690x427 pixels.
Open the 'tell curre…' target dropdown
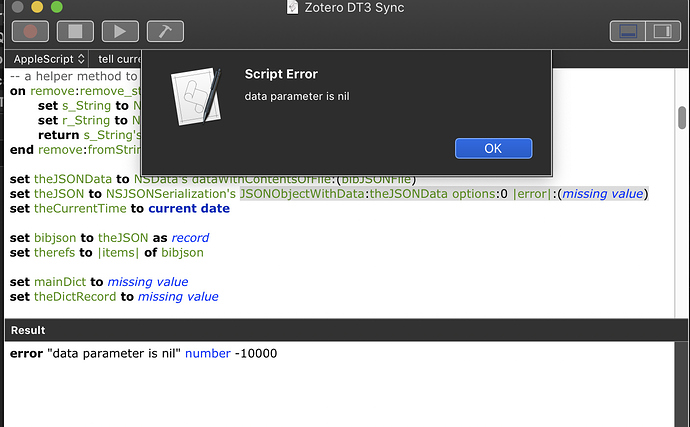(119, 59)
